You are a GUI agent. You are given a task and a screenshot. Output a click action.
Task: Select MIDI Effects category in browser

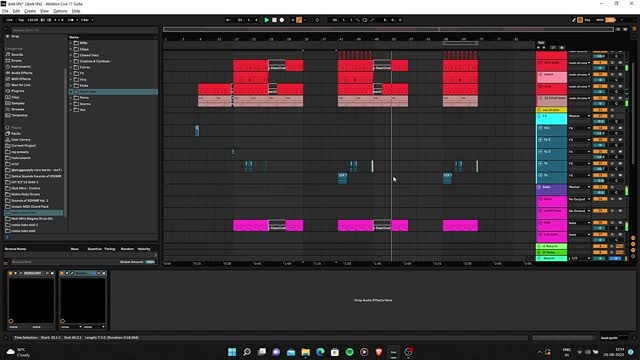pyautogui.click(x=21, y=79)
